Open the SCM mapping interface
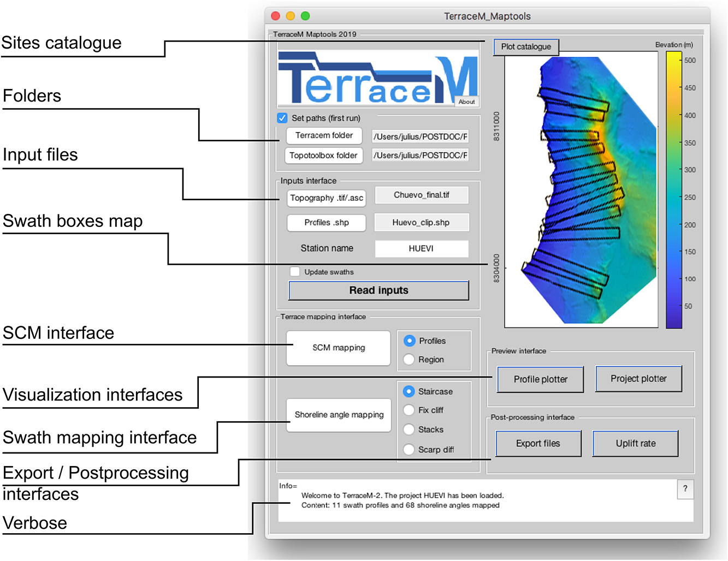 point(339,348)
